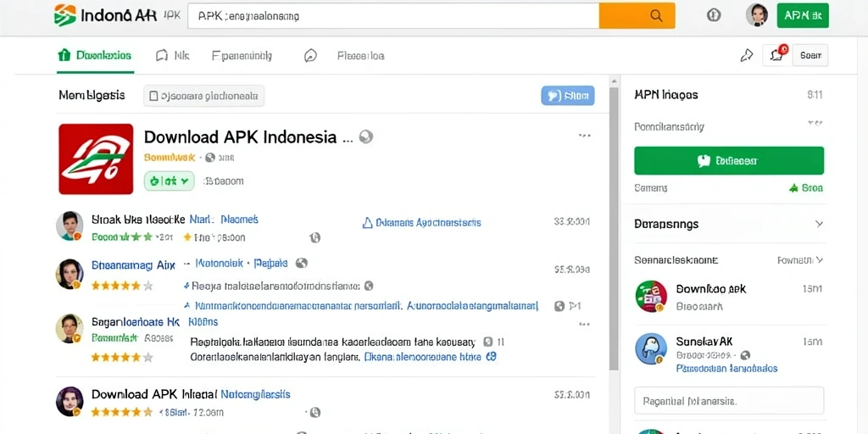This screenshot has width=868, height=434.
Task: Click clock icon in Download APK Inlecal row
Action: 314,412
